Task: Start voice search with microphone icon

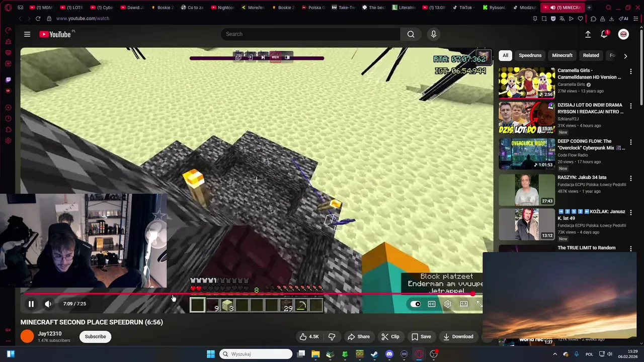Action: [x=434, y=34]
